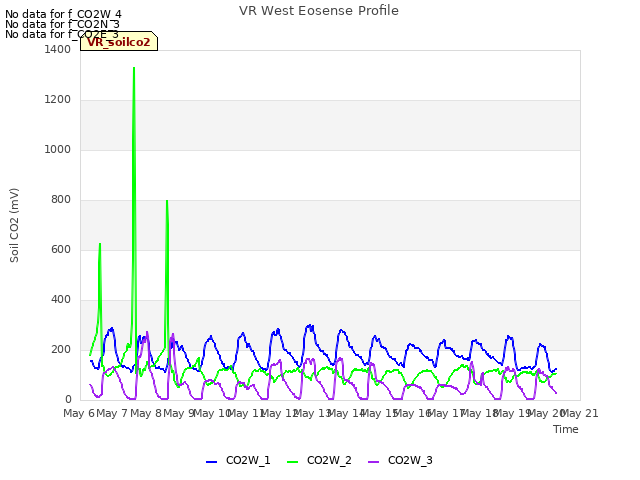Click the No data for f_CO2N_3 message
640x480 pixels.
point(62,24)
